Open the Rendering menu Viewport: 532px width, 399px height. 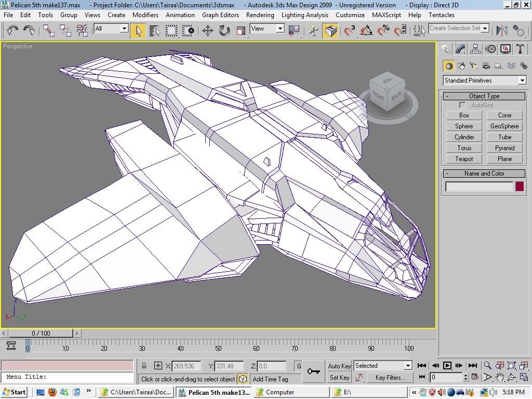pos(260,15)
